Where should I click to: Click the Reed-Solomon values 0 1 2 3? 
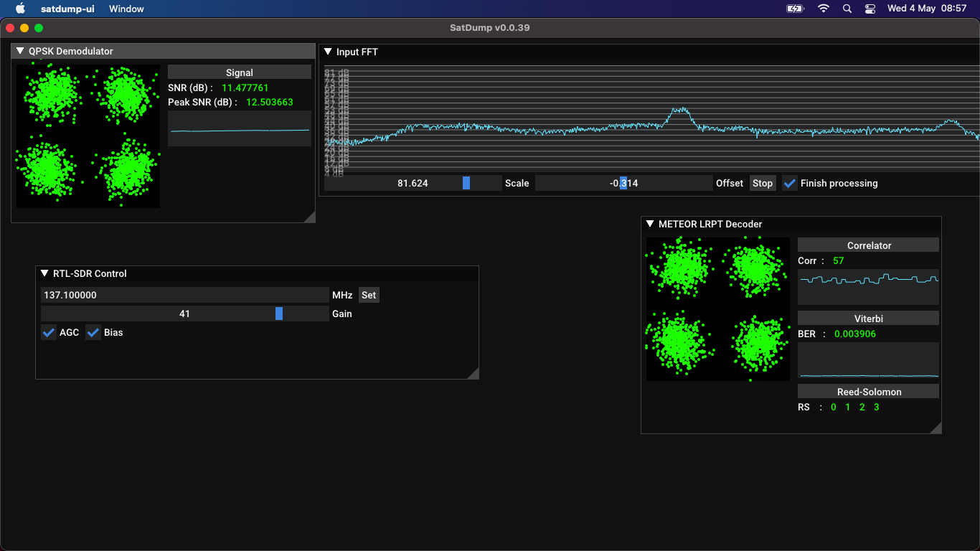click(x=855, y=407)
